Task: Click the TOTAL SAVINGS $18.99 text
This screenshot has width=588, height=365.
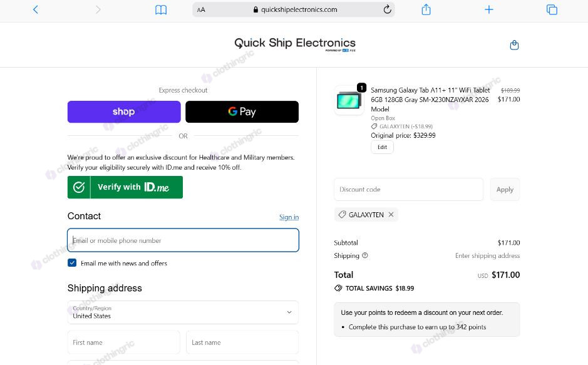Action: coord(379,288)
